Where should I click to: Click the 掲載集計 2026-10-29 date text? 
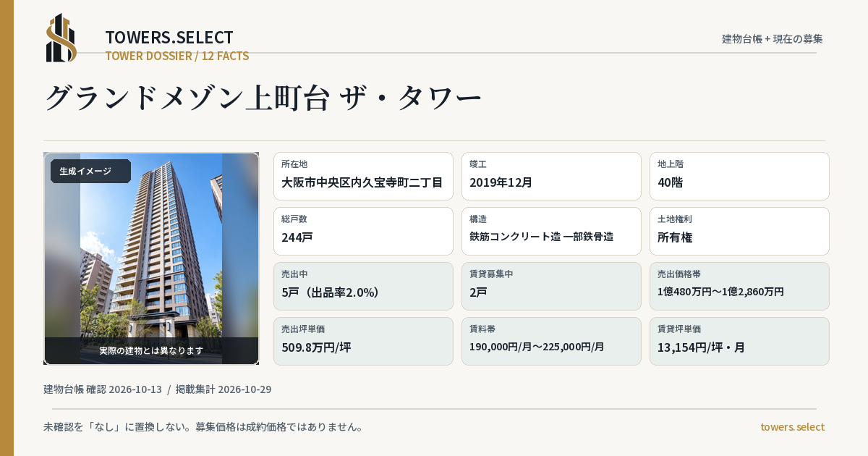224,389
